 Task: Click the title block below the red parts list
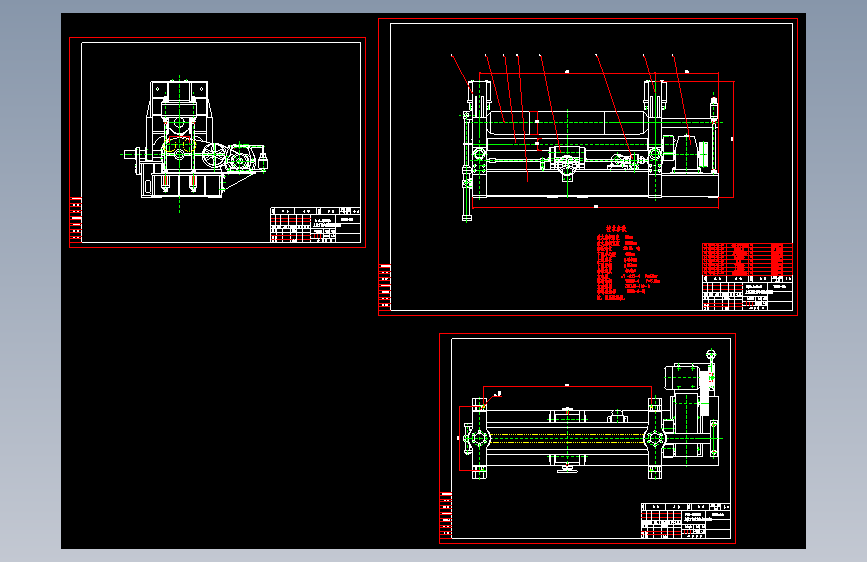pos(747,293)
